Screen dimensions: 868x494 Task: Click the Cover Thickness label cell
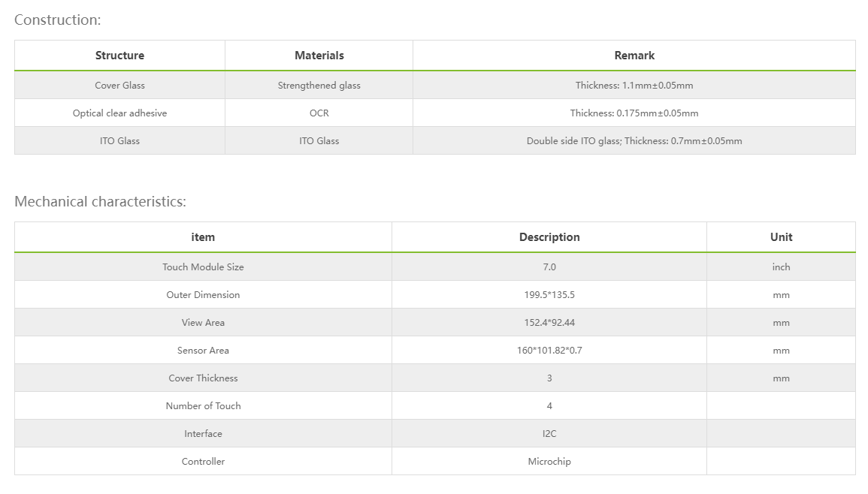click(203, 378)
